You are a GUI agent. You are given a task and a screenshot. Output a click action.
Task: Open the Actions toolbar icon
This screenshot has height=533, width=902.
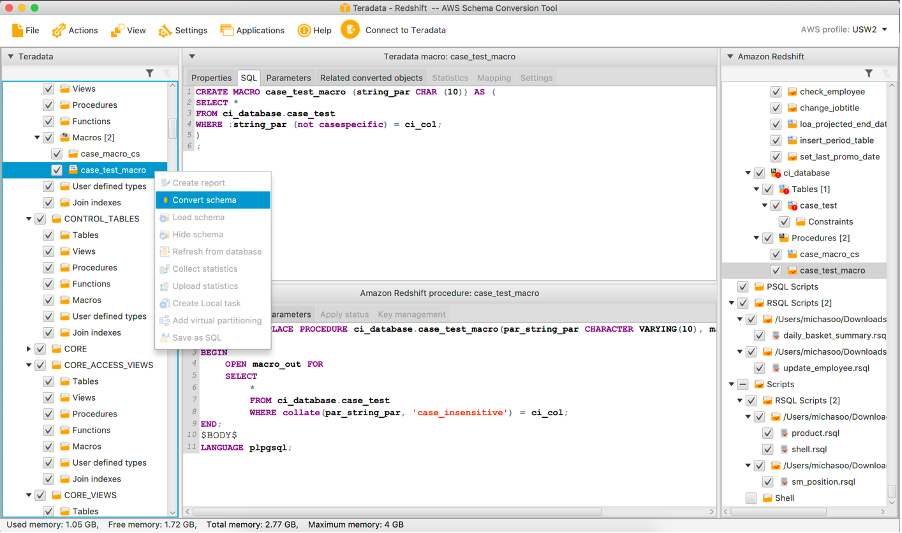[x=59, y=30]
